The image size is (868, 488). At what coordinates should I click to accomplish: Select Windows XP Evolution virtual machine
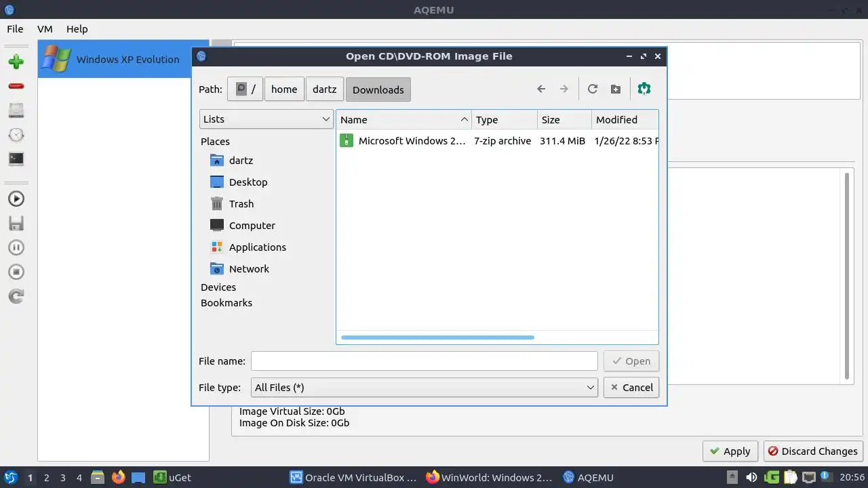pyautogui.click(x=123, y=59)
